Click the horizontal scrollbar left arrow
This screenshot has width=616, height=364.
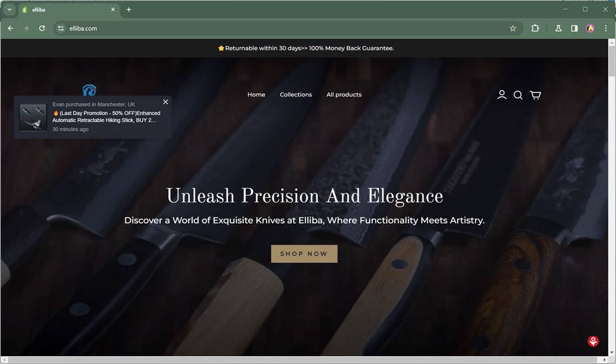coord(4,359)
